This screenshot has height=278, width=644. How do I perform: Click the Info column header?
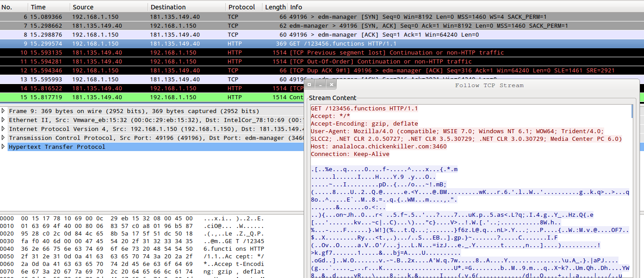(x=296, y=7)
